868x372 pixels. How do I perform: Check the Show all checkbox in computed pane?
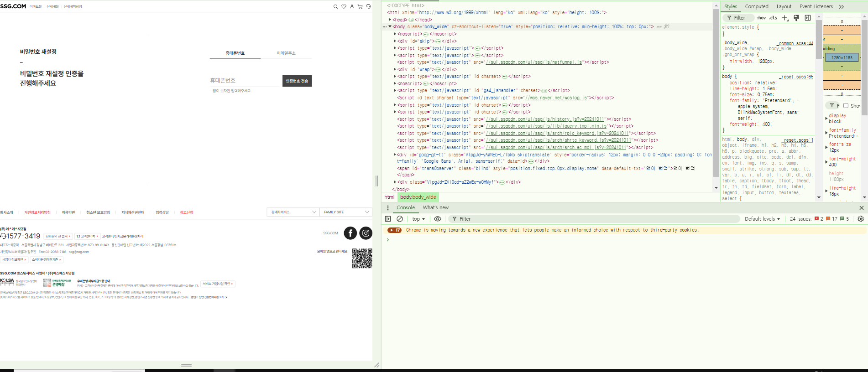(846, 105)
